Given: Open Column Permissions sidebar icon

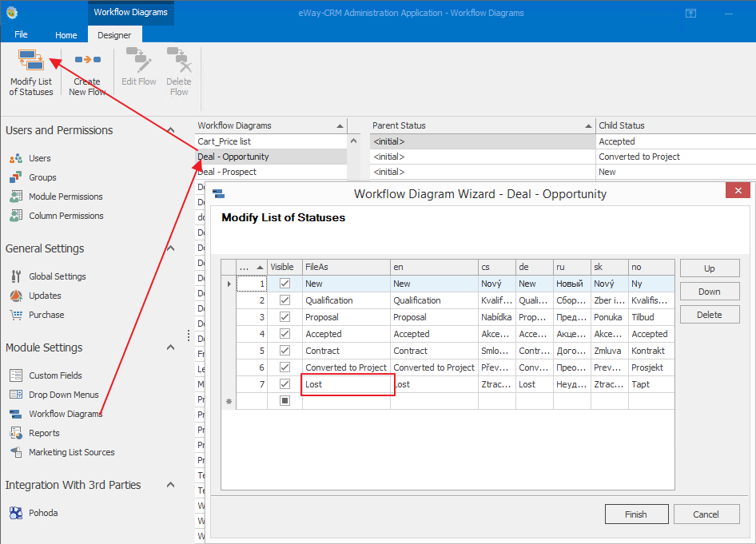Looking at the screenshot, I should [16, 216].
